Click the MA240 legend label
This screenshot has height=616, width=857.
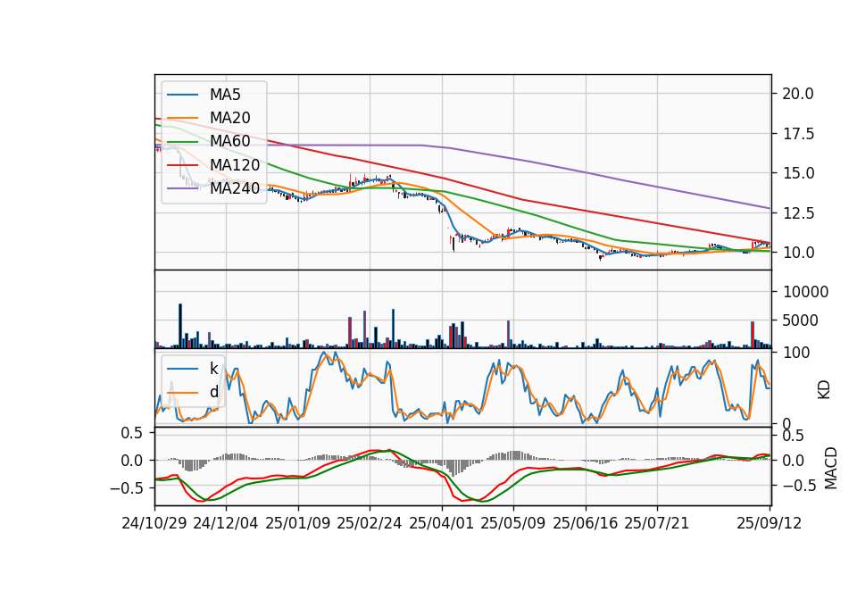pyautogui.click(x=235, y=188)
